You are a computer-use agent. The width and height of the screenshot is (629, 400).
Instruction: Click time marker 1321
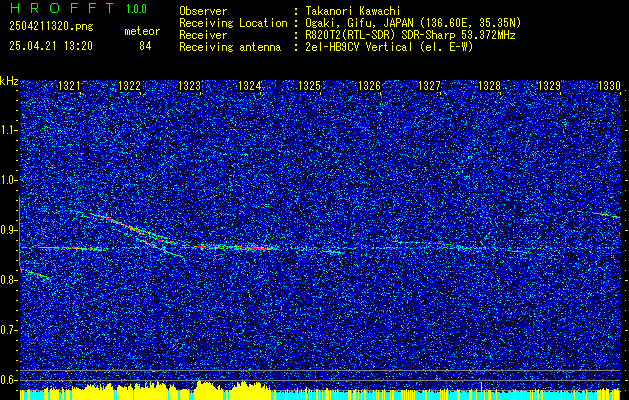[69, 86]
